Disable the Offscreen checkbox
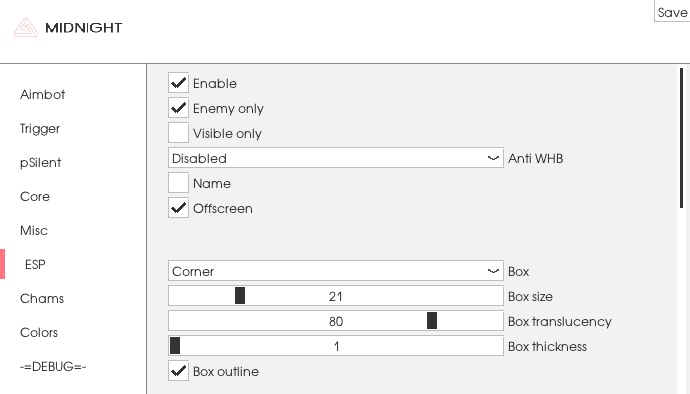 (x=178, y=208)
